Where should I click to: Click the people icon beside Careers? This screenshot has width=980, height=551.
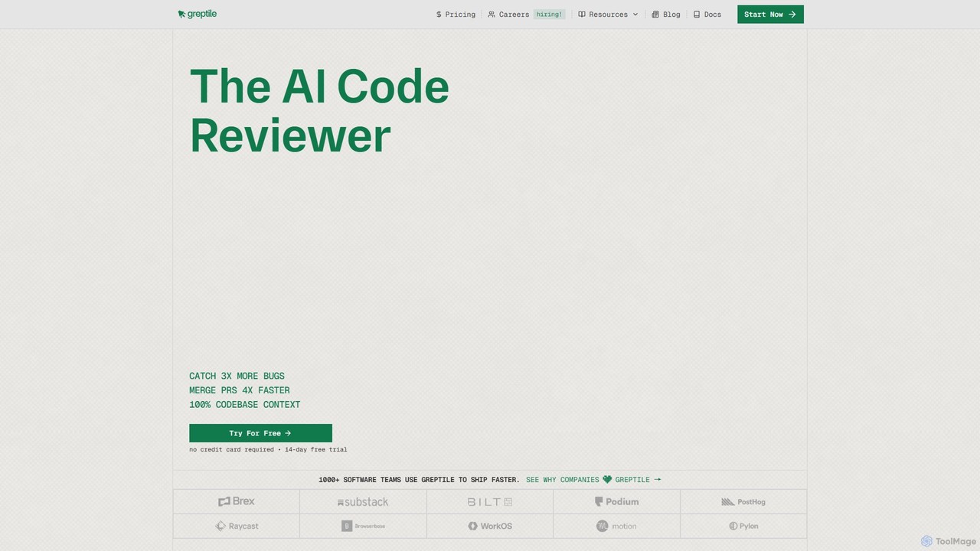[492, 15]
